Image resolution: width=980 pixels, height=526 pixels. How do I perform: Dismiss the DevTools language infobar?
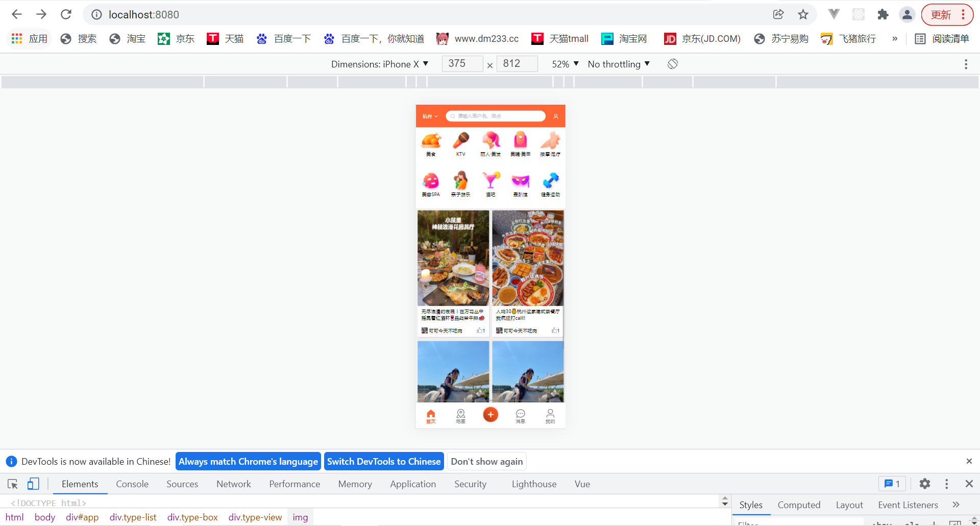(x=969, y=461)
